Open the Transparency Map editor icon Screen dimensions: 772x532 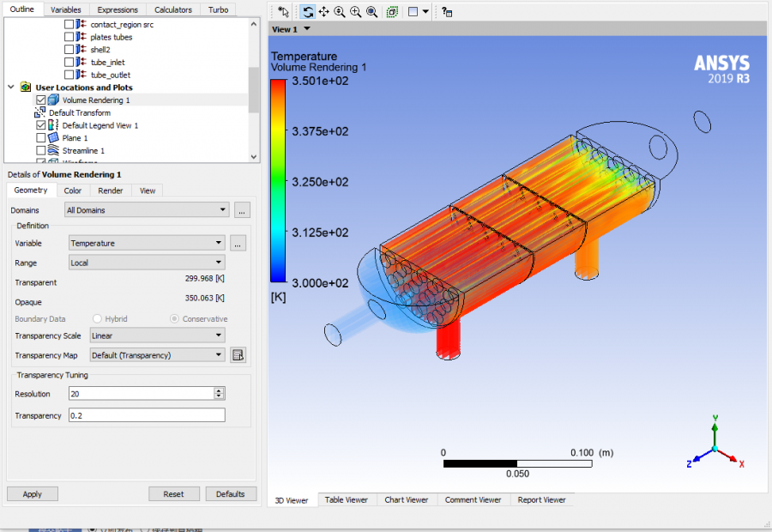(238, 355)
